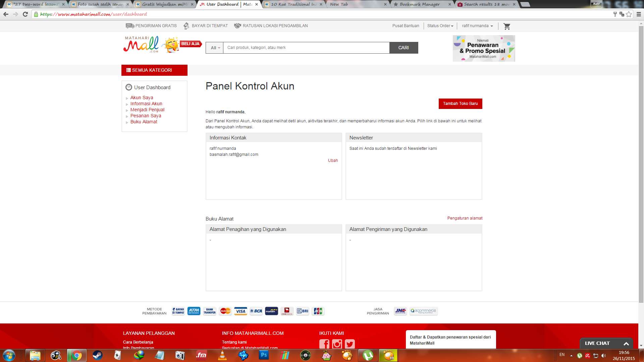The image size is (644, 362).
Task: Open the Instagram follow icon
Action: (x=337, y=344)
